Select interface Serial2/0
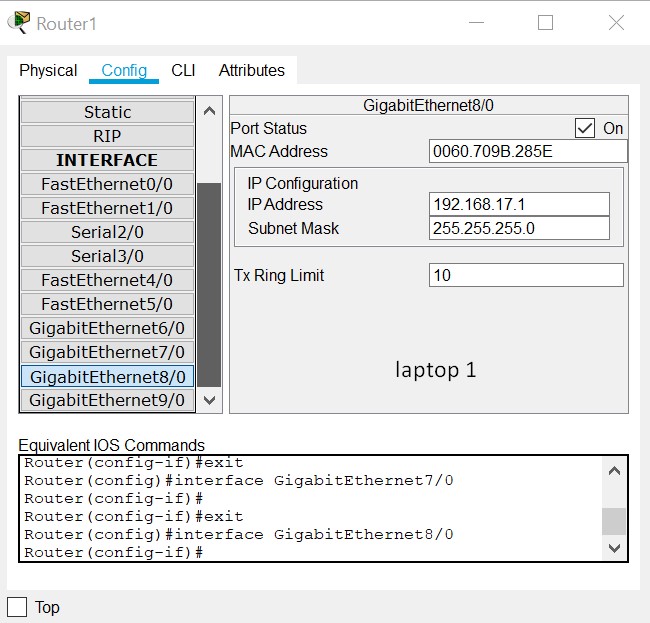 107,232
